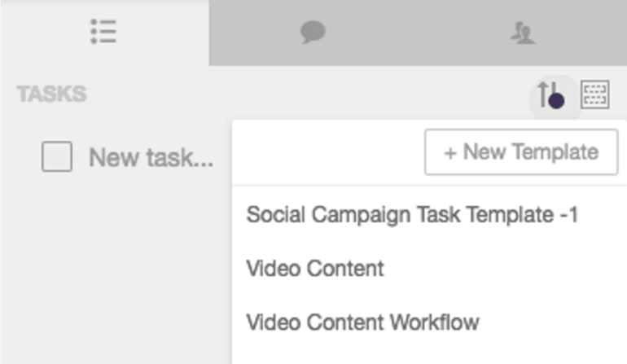Click the TASKS section header
627x364 pixels.
[x=51, y=94]
